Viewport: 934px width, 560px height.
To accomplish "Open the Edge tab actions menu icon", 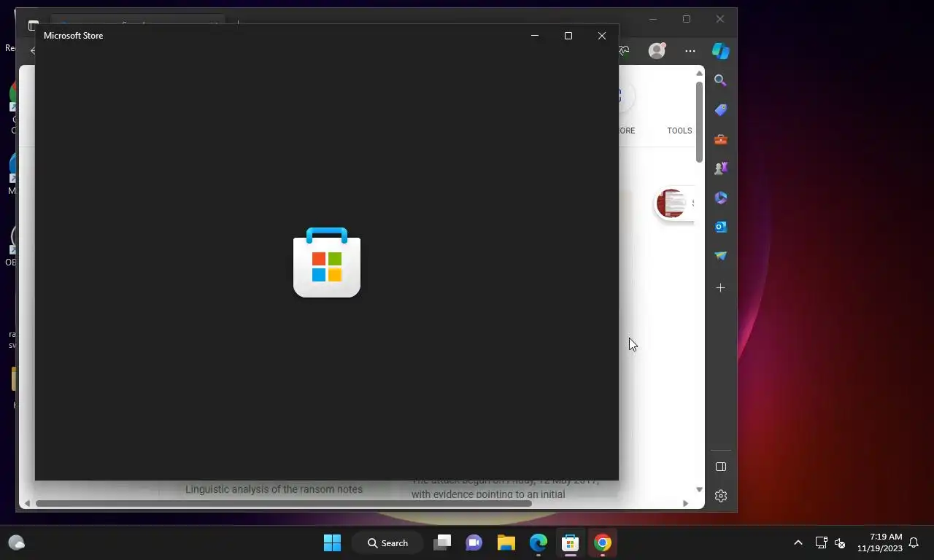I will (33, 25).
